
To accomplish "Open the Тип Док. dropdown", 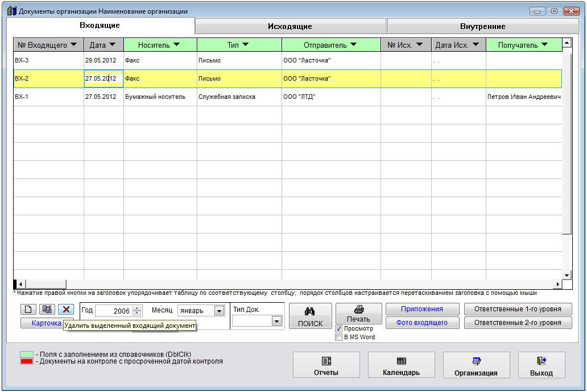I will click(x=276, y=321).
